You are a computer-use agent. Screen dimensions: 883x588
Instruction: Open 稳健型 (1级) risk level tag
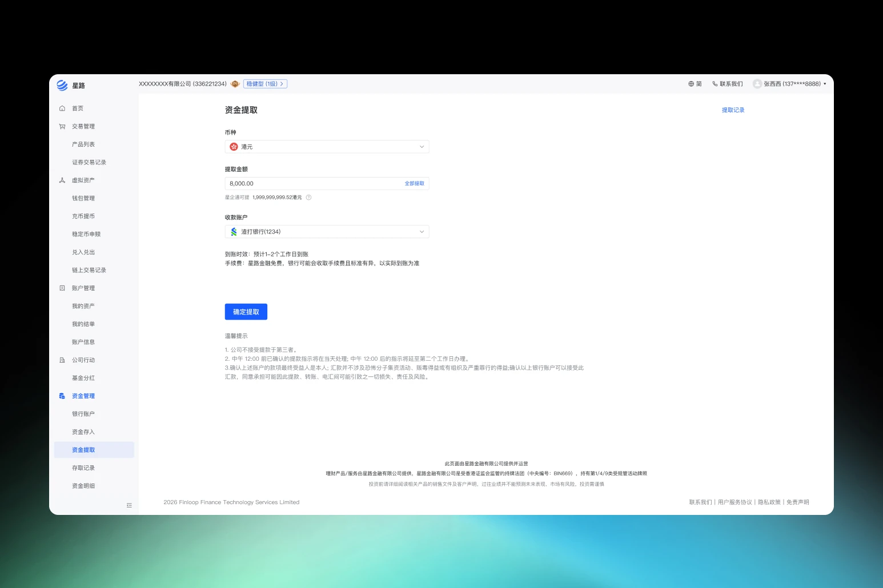point(265,84)
